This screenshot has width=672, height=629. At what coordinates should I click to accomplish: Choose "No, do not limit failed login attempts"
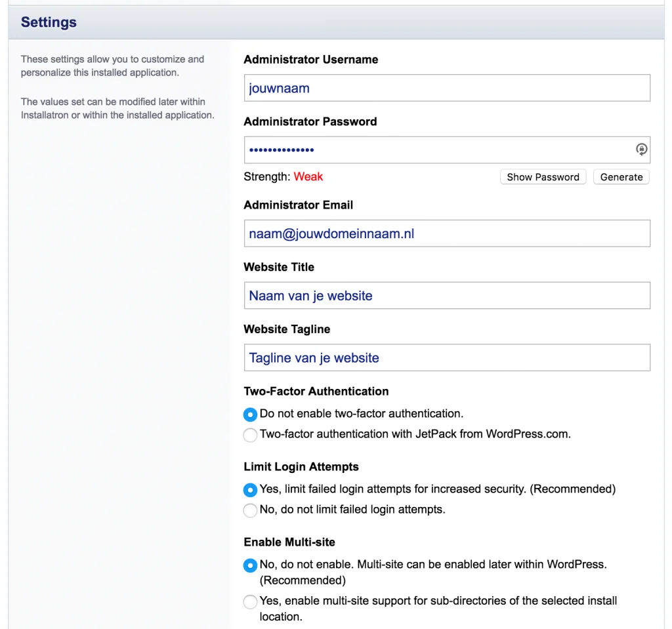coord(250,510)
